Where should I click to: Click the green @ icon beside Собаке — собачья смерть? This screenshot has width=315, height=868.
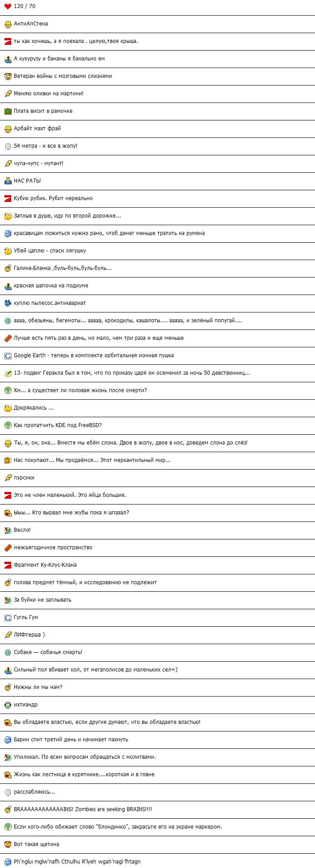(x=8, y=652)
